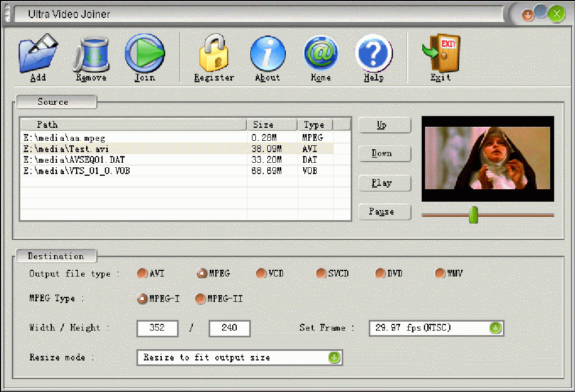Select MPEG-II type radio button
Viewport: 575px width, 392px height.
(200, 299)
